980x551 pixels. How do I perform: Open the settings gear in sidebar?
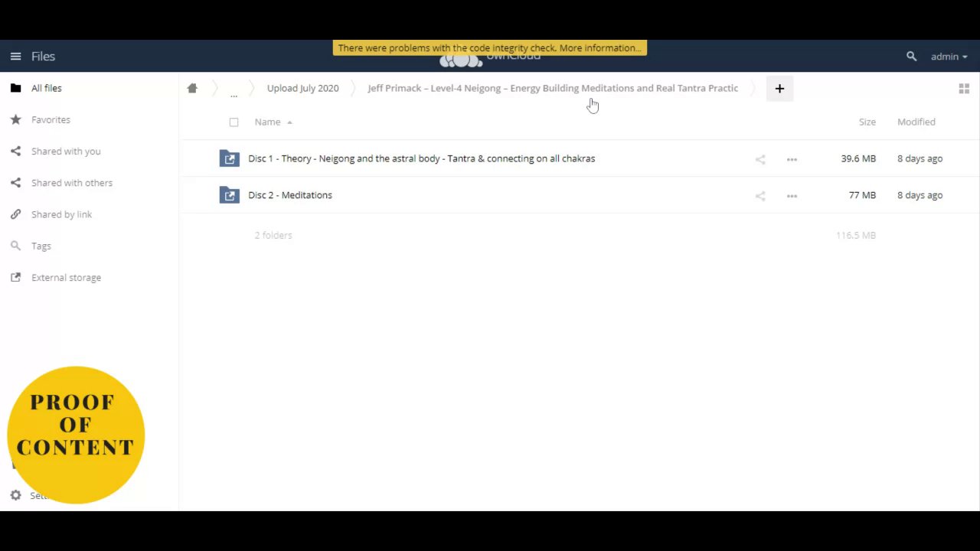click(x=15, y=496)
